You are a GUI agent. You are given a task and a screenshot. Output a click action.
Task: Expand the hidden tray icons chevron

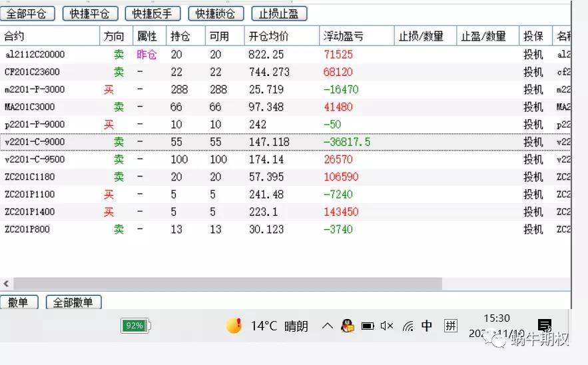click(327, 326)
